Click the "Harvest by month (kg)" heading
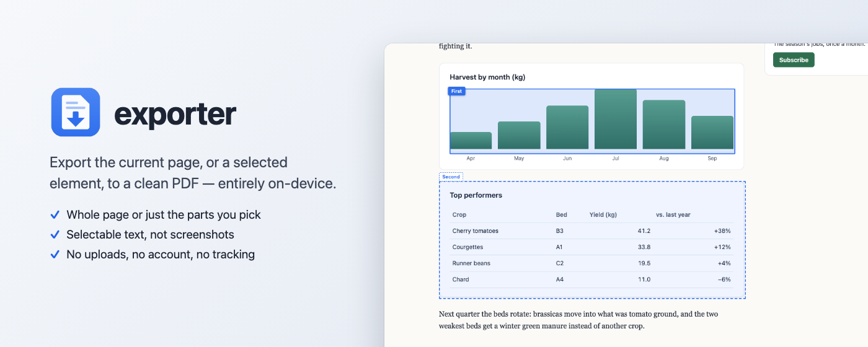 [487, 77]
